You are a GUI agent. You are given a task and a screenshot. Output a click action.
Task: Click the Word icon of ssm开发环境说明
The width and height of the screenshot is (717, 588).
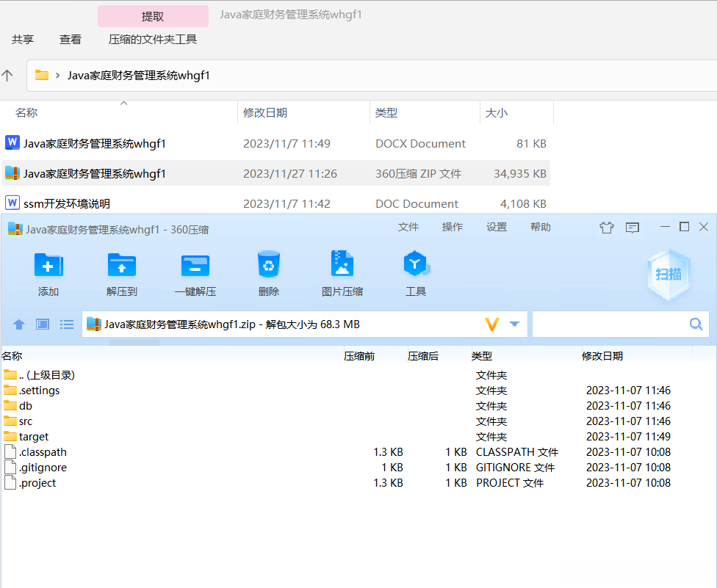[12, 203]
